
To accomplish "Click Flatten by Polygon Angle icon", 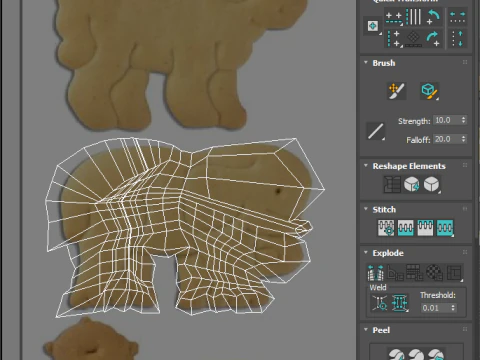I will pos(395,273).
